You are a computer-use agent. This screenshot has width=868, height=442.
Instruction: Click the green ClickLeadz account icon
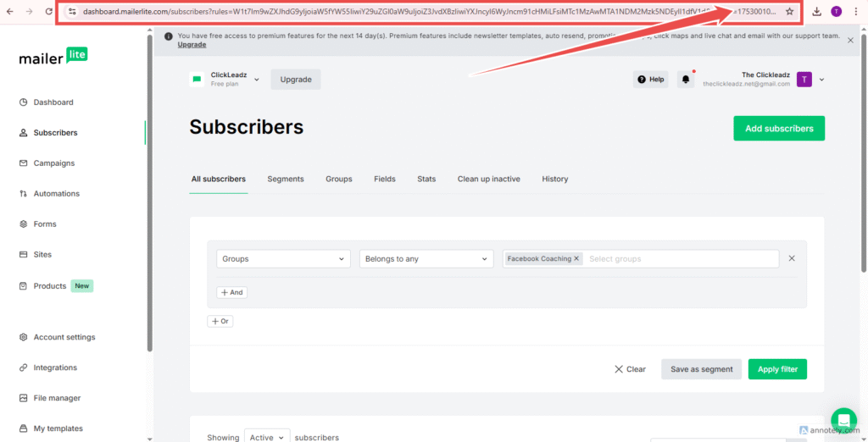click(197, 79)
